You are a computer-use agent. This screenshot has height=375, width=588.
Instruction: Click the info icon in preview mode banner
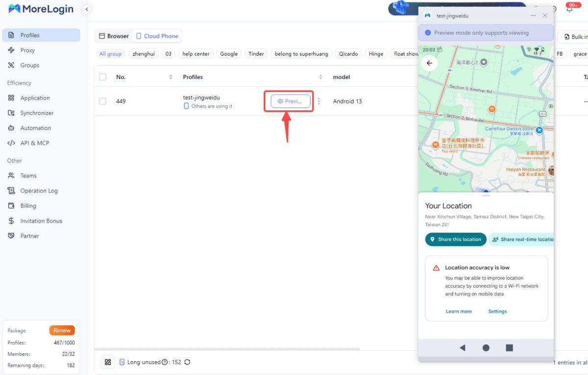[x=428, y=33]
